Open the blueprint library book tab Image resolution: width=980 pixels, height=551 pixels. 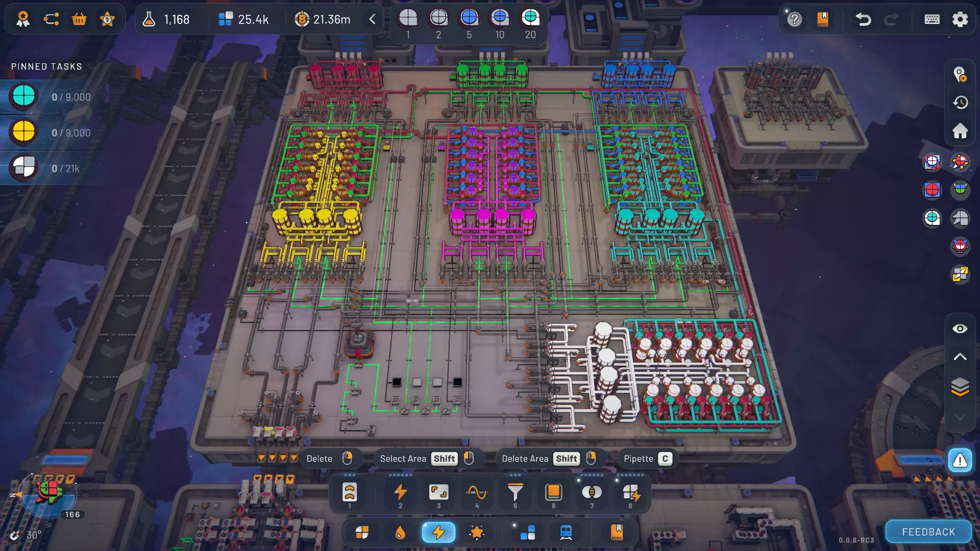617,533
